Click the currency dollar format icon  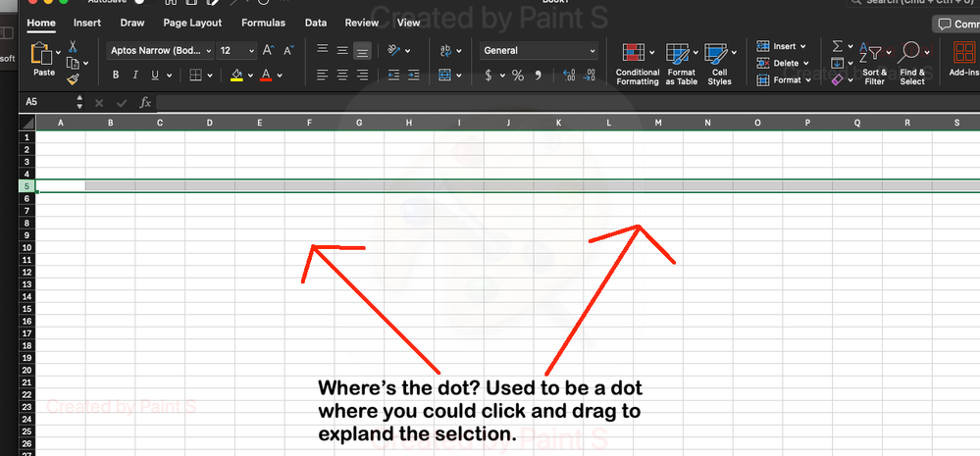488,76
